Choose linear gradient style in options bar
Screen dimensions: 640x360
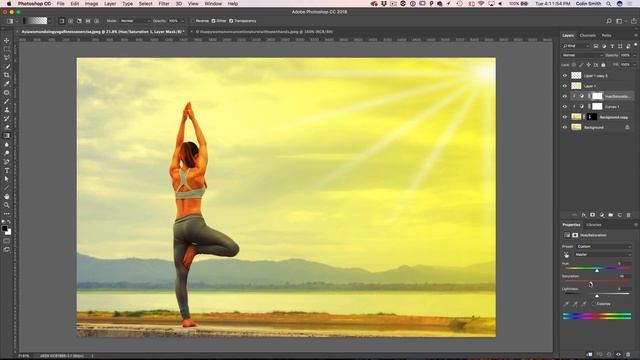tap(62, 21)
